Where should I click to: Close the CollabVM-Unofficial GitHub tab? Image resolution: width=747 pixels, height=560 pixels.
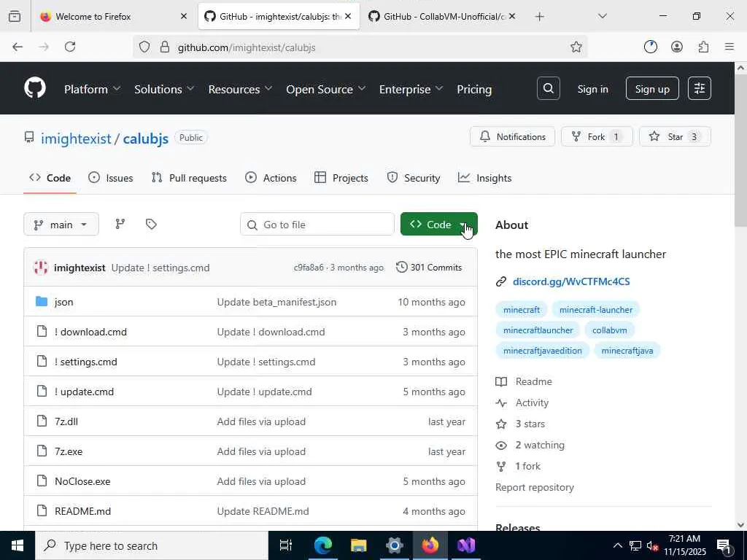(x=511, y=16)
